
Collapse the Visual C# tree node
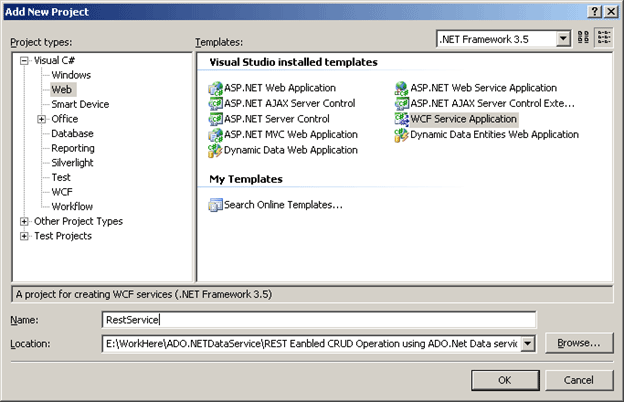(x=24, y=60)
